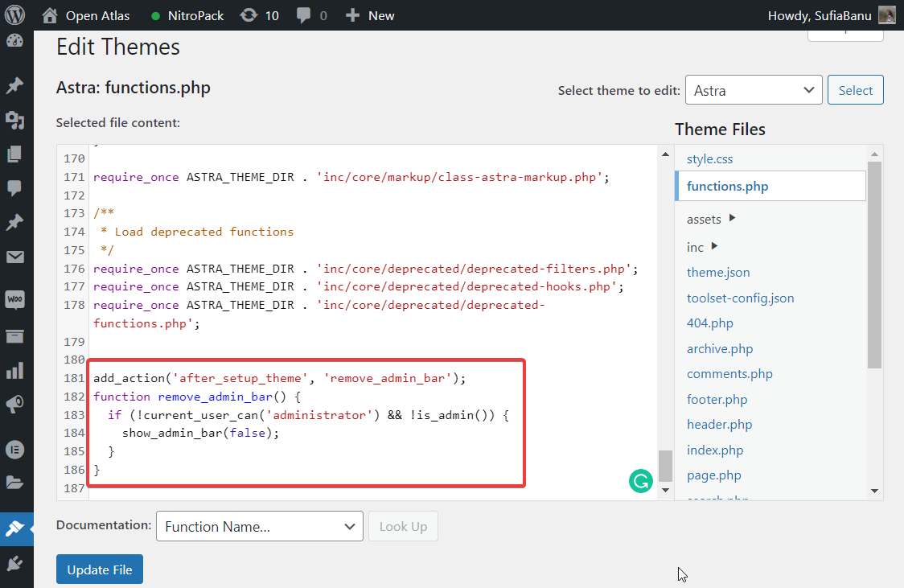Open the comments bubble showing 0
This screenshot has height=588, width=904.
coord(311,15)
